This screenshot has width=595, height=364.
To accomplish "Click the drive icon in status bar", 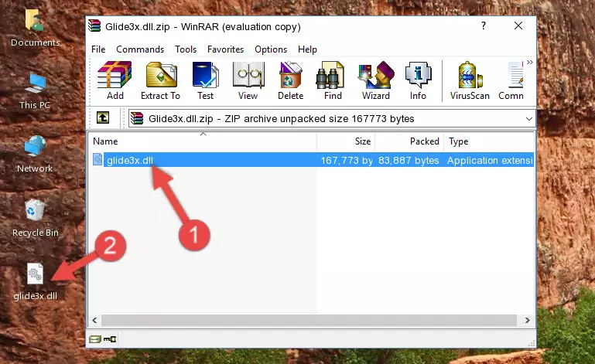I will point(95,339).
